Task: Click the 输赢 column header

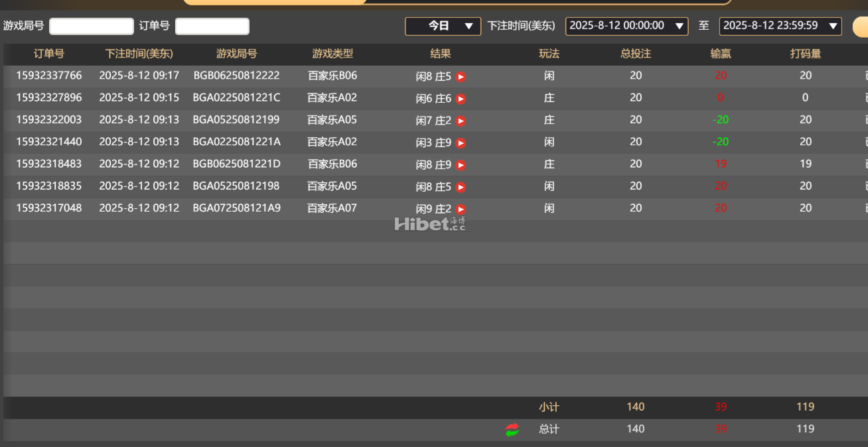Action: tap(721, 54)
